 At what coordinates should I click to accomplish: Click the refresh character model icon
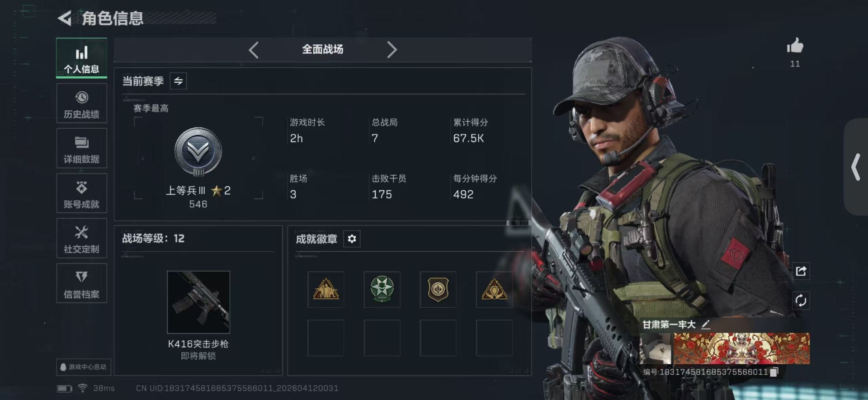pyautogui.click(x=801, y=301)
